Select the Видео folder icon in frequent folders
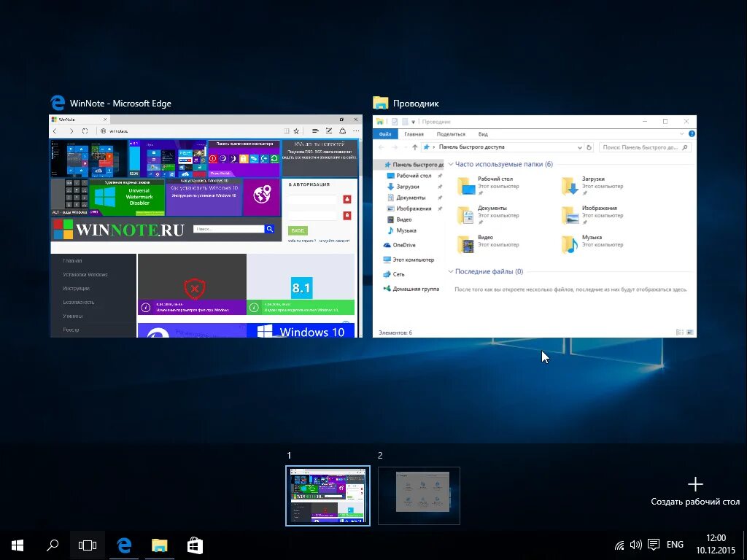The image size is (747, 560). [466, 244]
